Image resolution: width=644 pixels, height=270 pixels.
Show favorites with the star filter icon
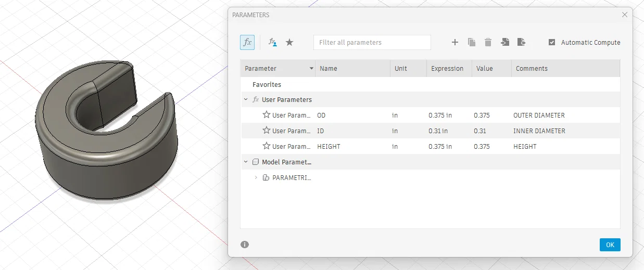click(x=289, y=42)
